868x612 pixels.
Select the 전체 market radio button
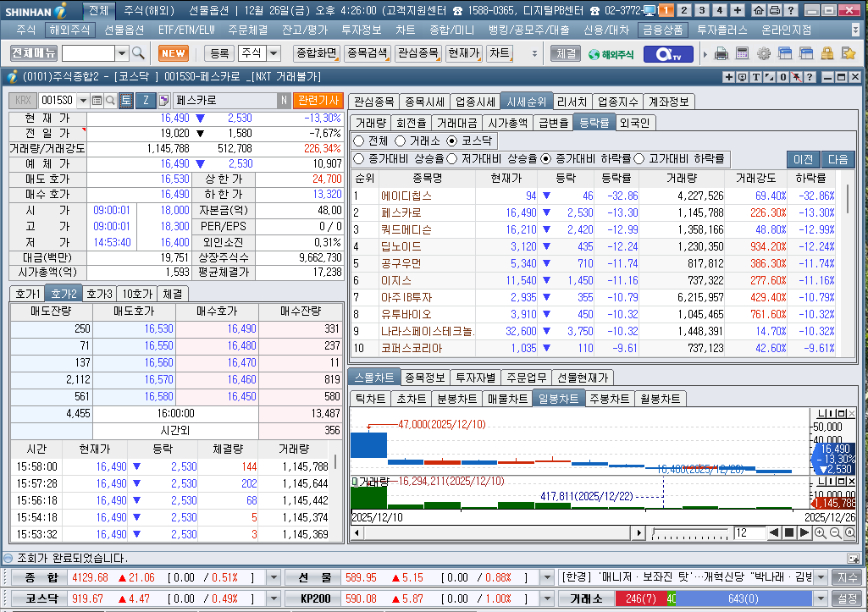coord(359,141)
